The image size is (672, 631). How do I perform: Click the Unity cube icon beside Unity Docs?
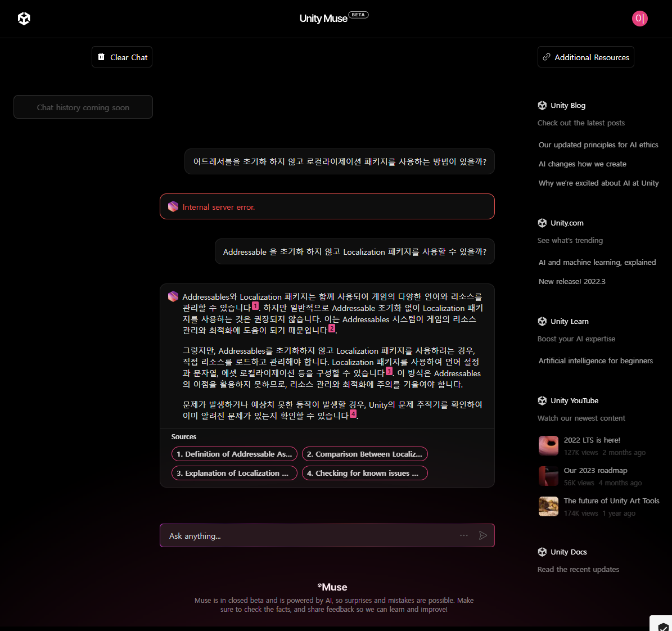(x=542, y=552)
